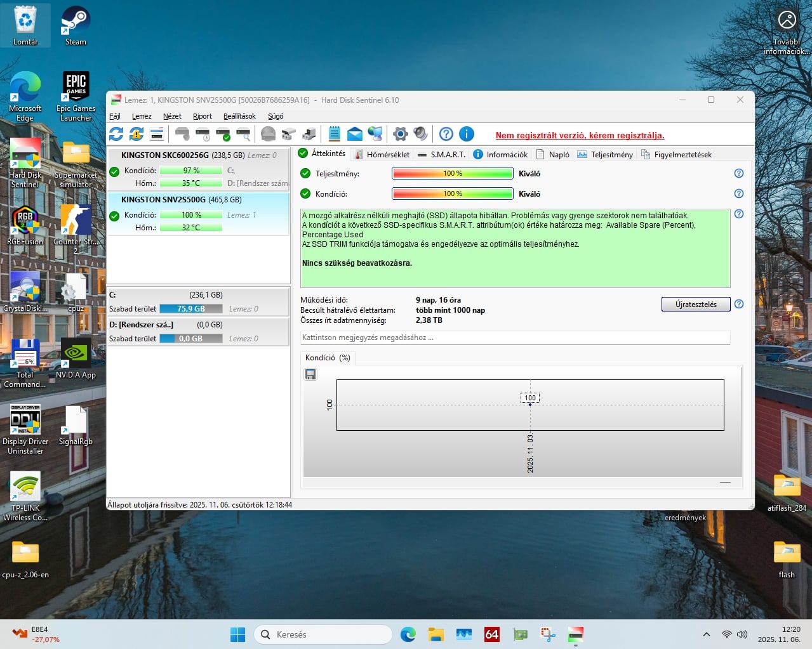Open the Lomtár recycle bin icon

tap(25, 26)
